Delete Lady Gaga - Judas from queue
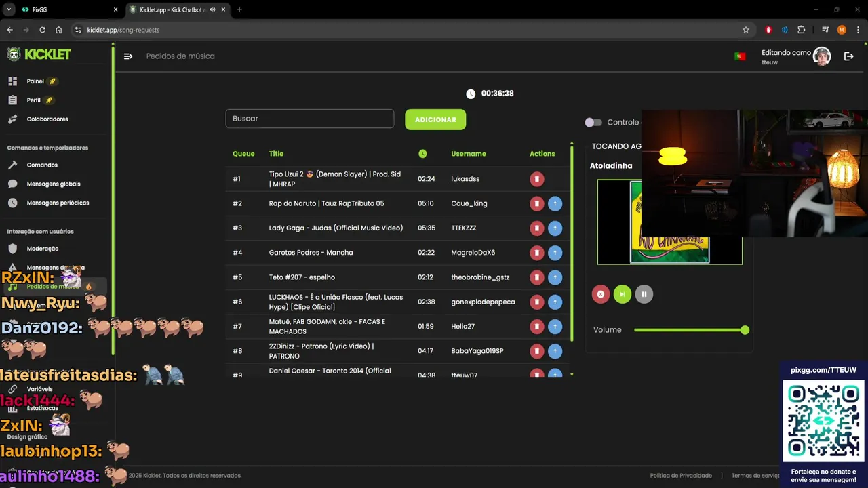Viewport: 868px width, 488px height. (x=536, y=228)
